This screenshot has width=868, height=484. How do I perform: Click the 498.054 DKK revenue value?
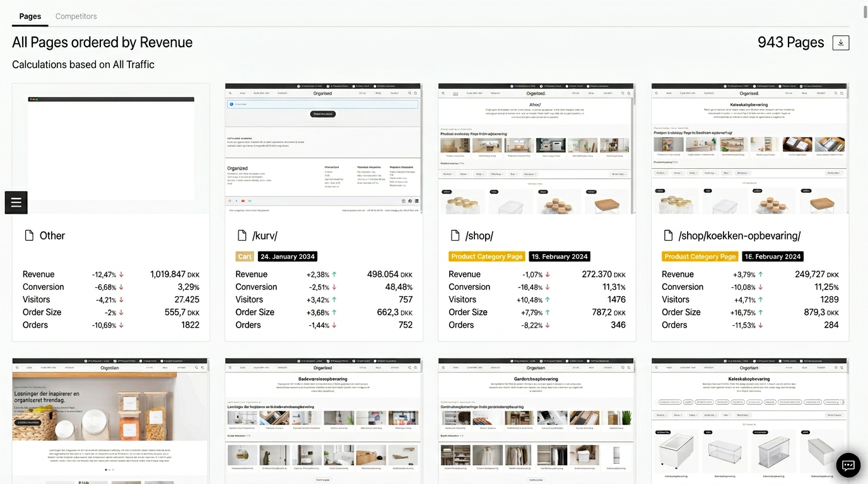[390, 274]
